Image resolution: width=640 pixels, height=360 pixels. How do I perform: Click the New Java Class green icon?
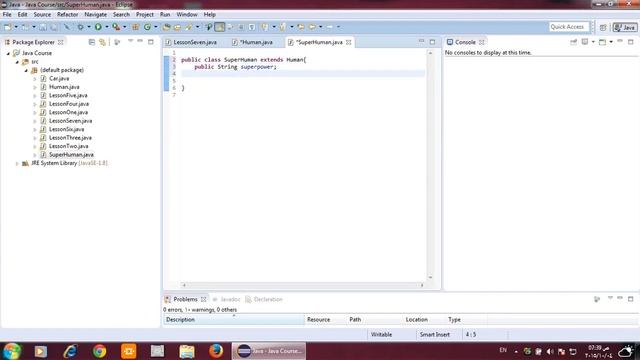[147, 27]
